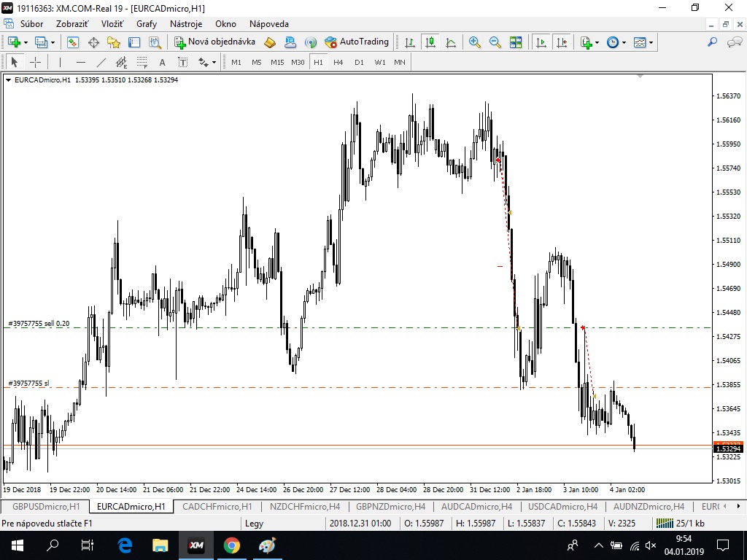Image resolution: width=747 pixels, height=560 pixels.
Task: Toggle chart auto scroll
Action: tap(541, 42)
